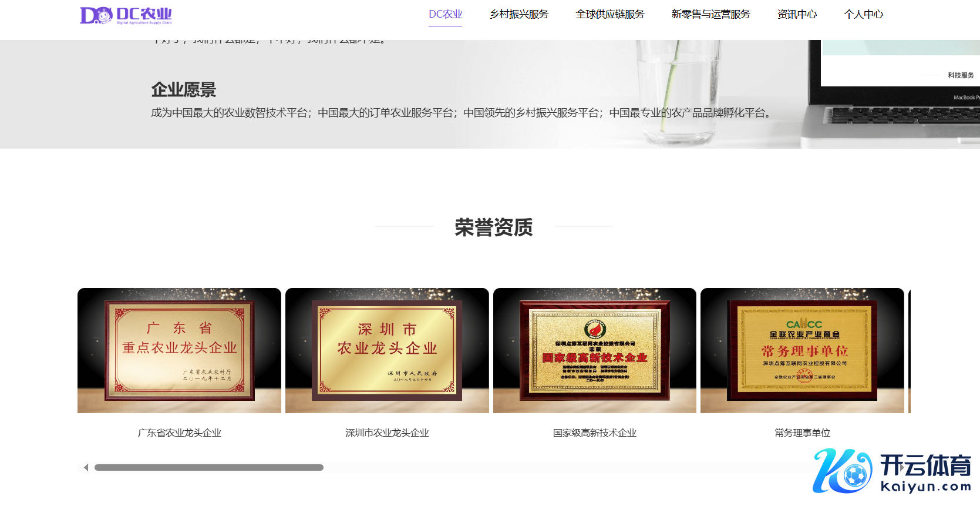Open the 乡村振兴服务 menu item
Viewport: 980px width, 506px height.
[519, 14]
